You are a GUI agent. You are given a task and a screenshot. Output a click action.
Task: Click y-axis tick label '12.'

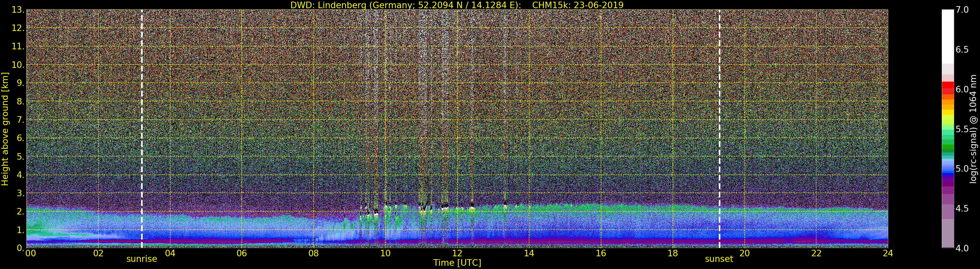tap(18, 28)
